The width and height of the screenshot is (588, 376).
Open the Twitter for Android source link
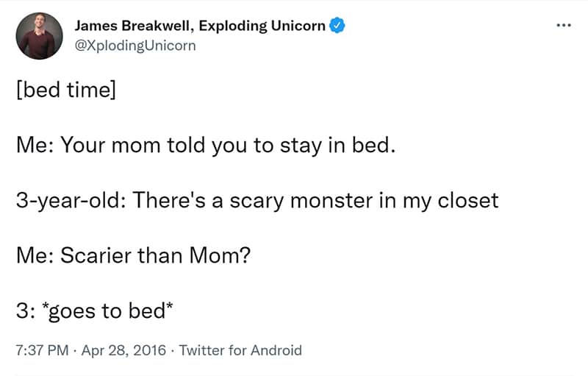pos(240,350)
